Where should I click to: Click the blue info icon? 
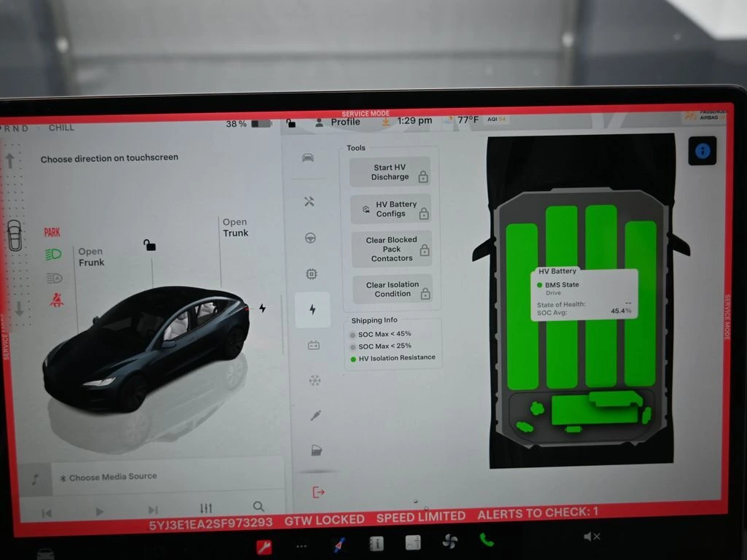[703, 151]
